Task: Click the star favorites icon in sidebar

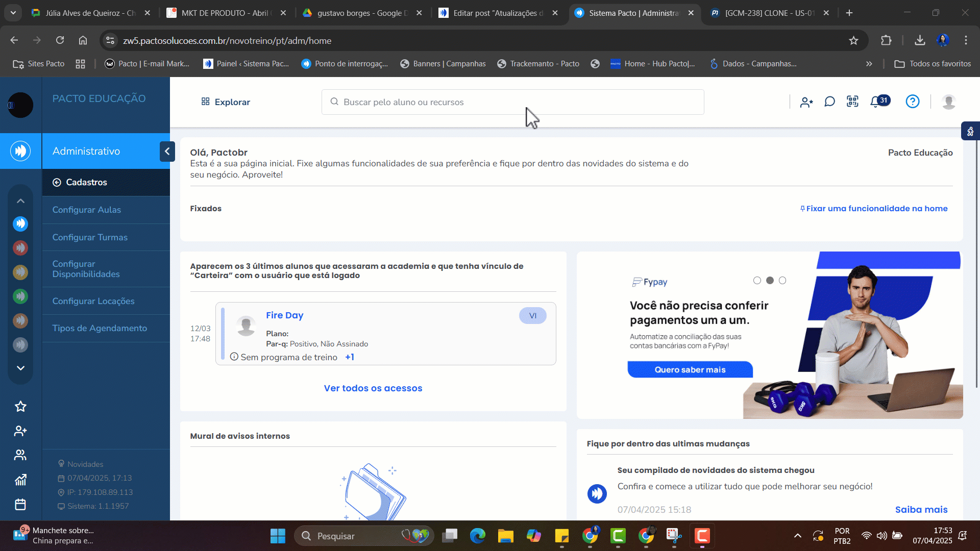Action: click(x=20, y=407)
